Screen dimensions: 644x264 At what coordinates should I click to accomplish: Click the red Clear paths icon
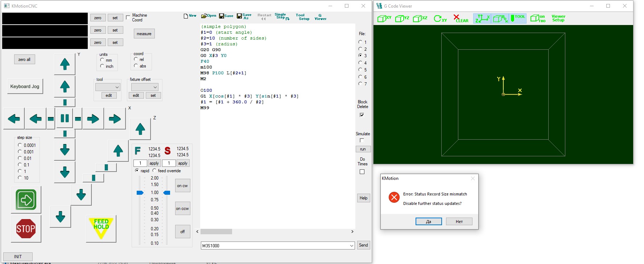pos(461,18)
